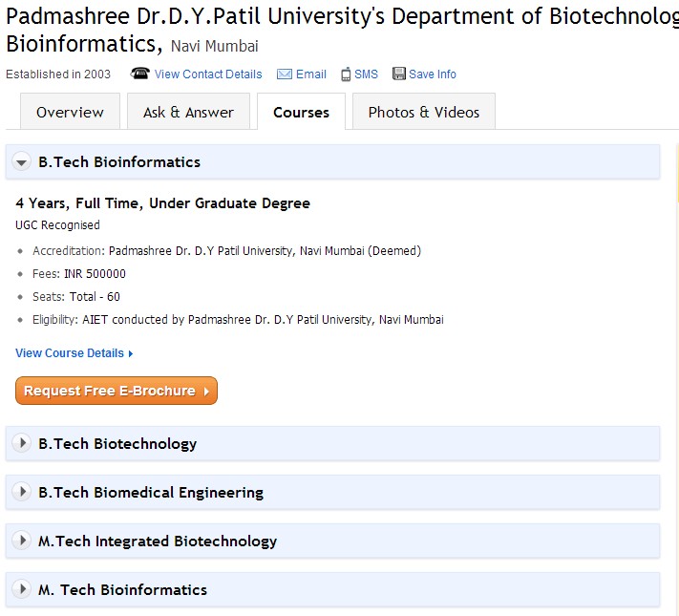Click the mobile phone SMS icon
The image size is (679, 616).
[346, 74]
